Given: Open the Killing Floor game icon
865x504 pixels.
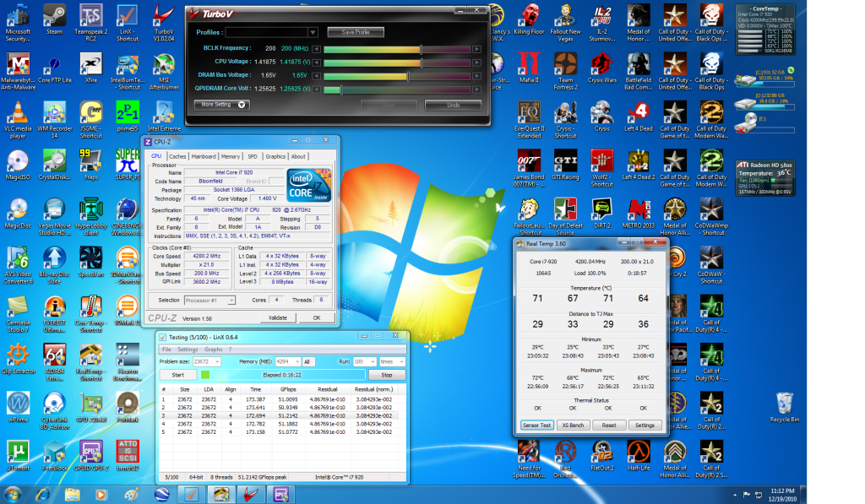Looking at the screenshot, I should 529,19.
